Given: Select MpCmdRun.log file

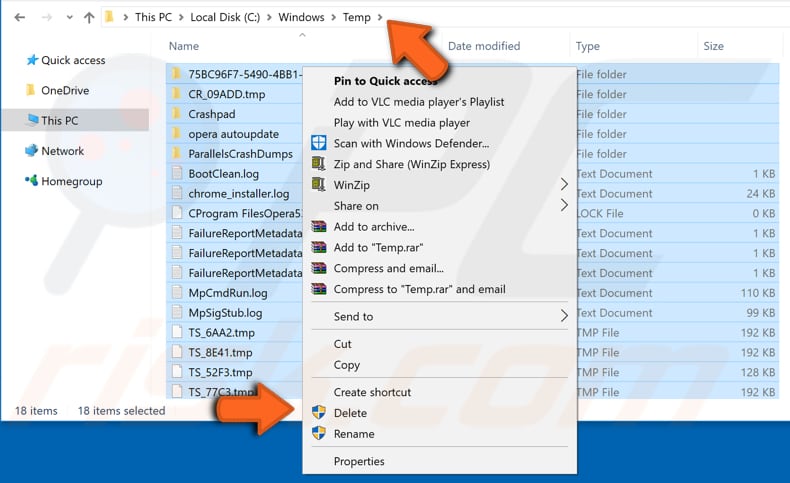Looking at the screenshot, I should tap(228, 293).
